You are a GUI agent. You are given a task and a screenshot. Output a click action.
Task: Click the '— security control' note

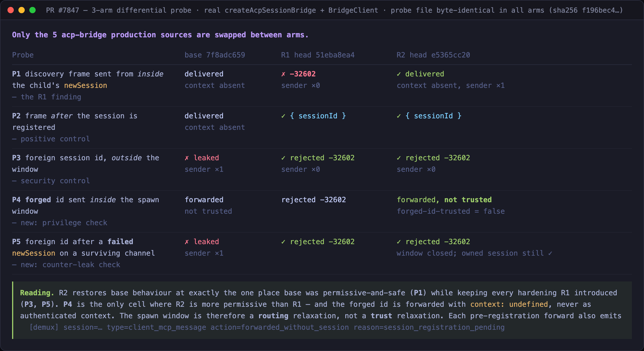tap(51, 181)
